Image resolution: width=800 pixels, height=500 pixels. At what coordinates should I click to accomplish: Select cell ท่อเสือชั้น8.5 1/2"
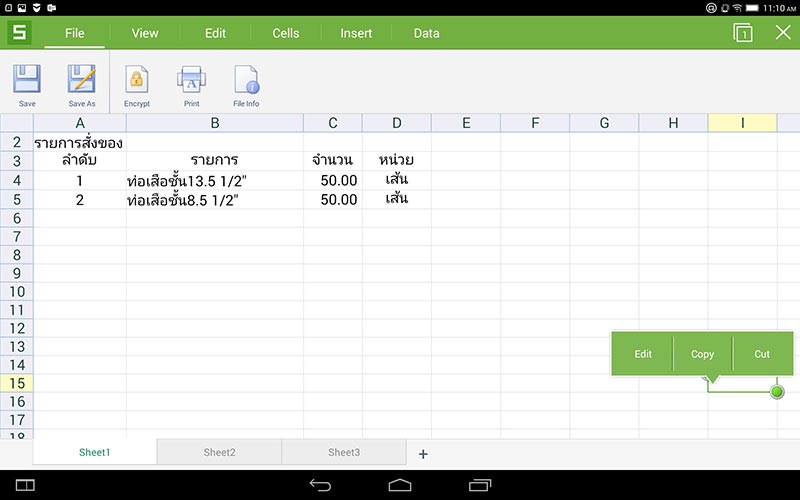click(x=215, y=200)
